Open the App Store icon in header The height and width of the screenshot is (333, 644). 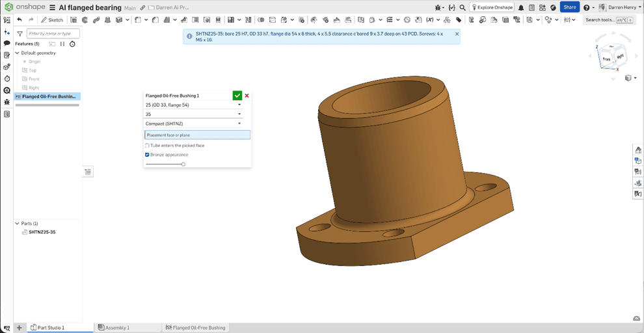[543, 7]
